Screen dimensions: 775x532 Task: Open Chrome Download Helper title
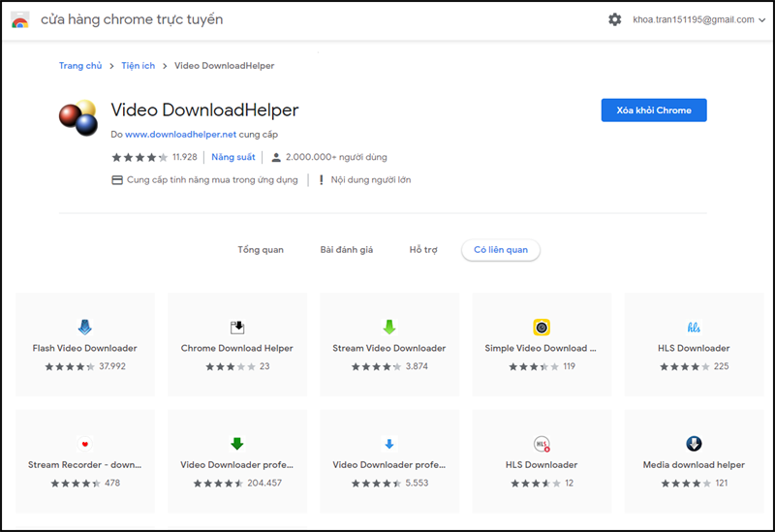(237, 348)
